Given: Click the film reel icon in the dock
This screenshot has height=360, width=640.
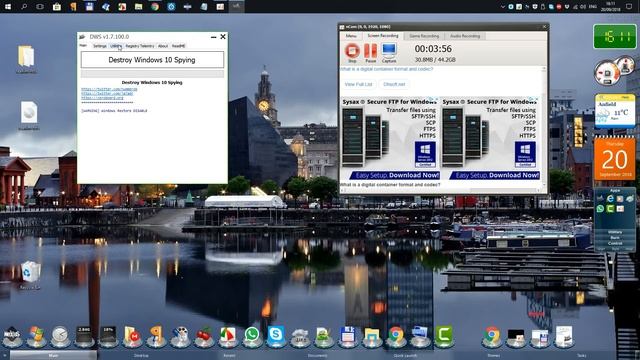Looking at the screenshot, I should pyautogui.click(x=180, y=336).
